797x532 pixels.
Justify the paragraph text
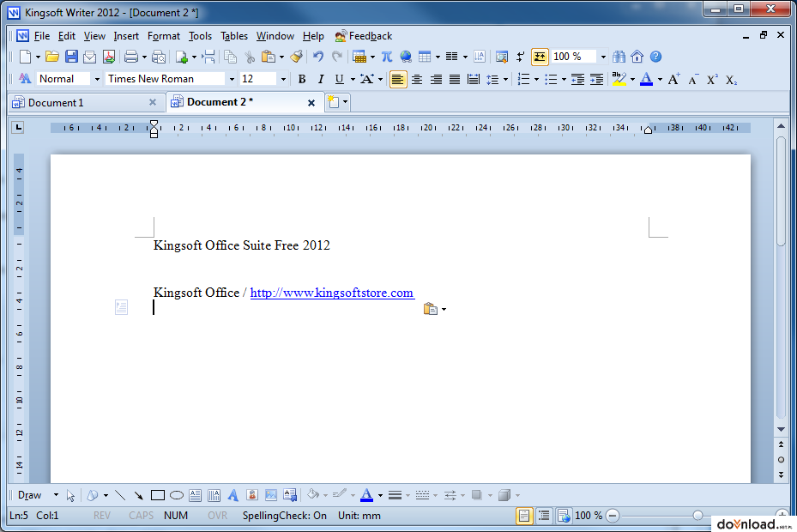tap(455, 79)
